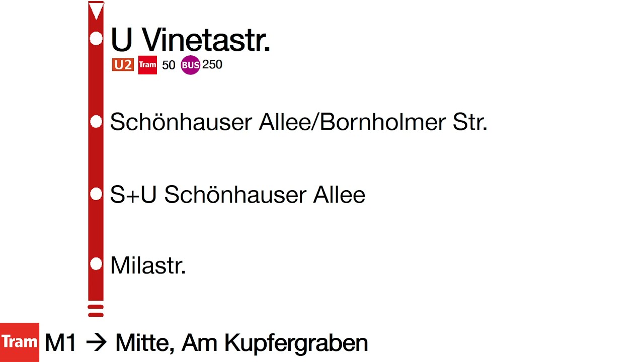Click the large Tram logo beside M1
The image size is (644, 362).
19,342
